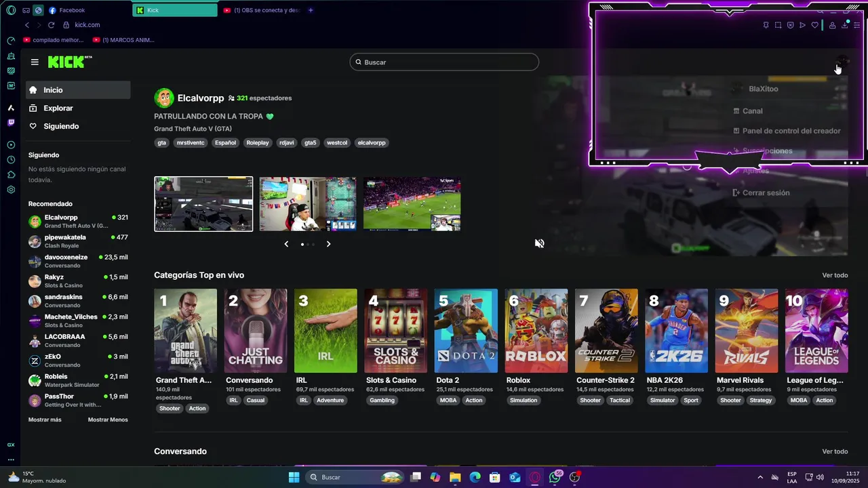
Task: Open the Grand Theft Auto category card
Action: [186, 331]
